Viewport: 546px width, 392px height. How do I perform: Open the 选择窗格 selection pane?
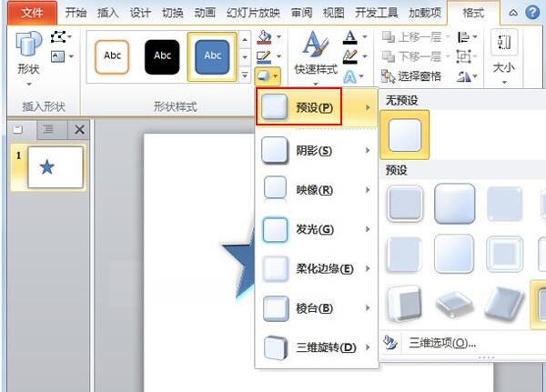[411, 76]
